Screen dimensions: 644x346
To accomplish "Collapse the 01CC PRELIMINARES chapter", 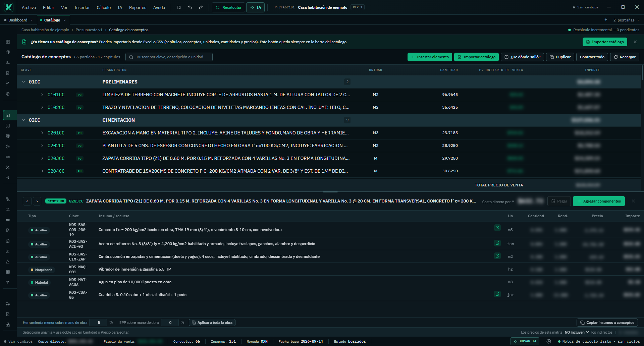I will [23, 82].
